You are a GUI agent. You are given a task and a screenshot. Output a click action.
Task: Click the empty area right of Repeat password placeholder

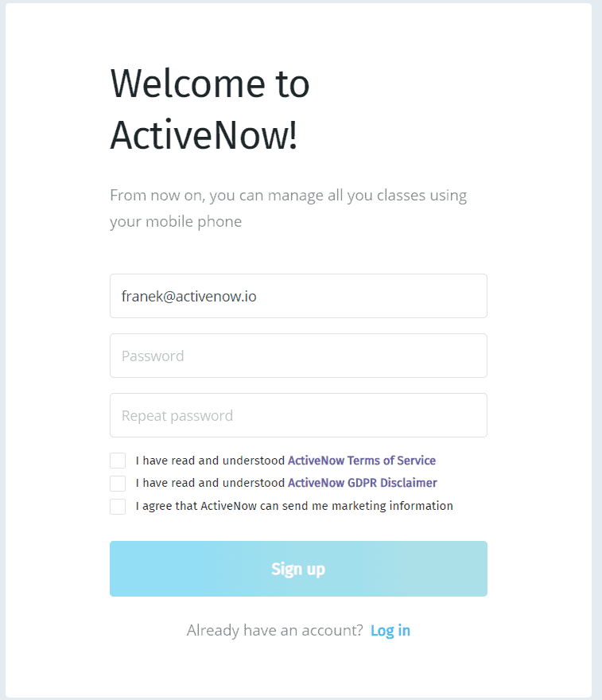pyautogui.click(x=359, y=415)
